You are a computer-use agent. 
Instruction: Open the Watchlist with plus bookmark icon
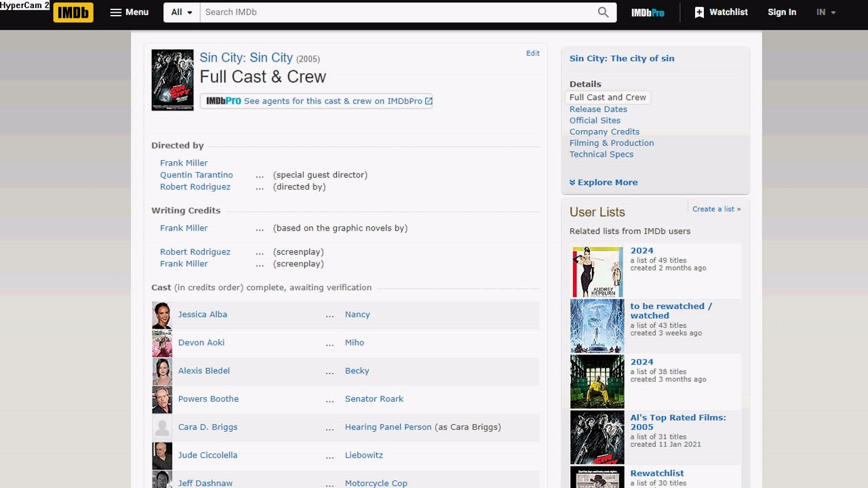pos(721,12)
